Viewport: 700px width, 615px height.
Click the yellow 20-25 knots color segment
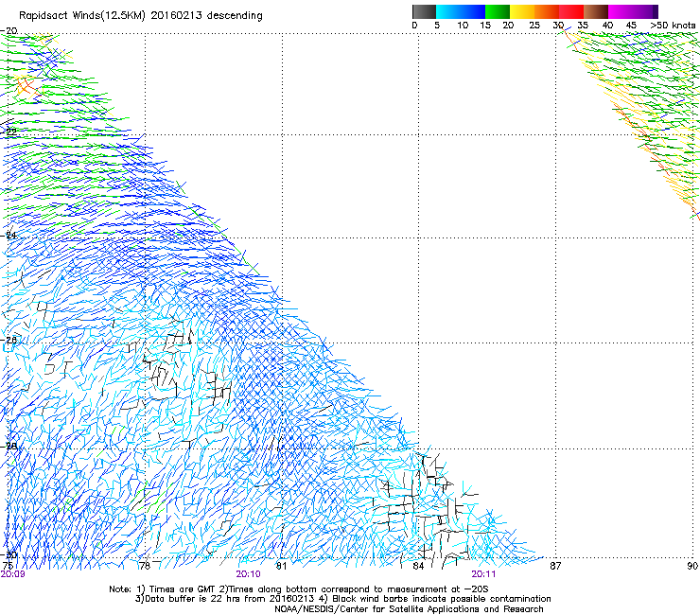[x=522, y=11]
